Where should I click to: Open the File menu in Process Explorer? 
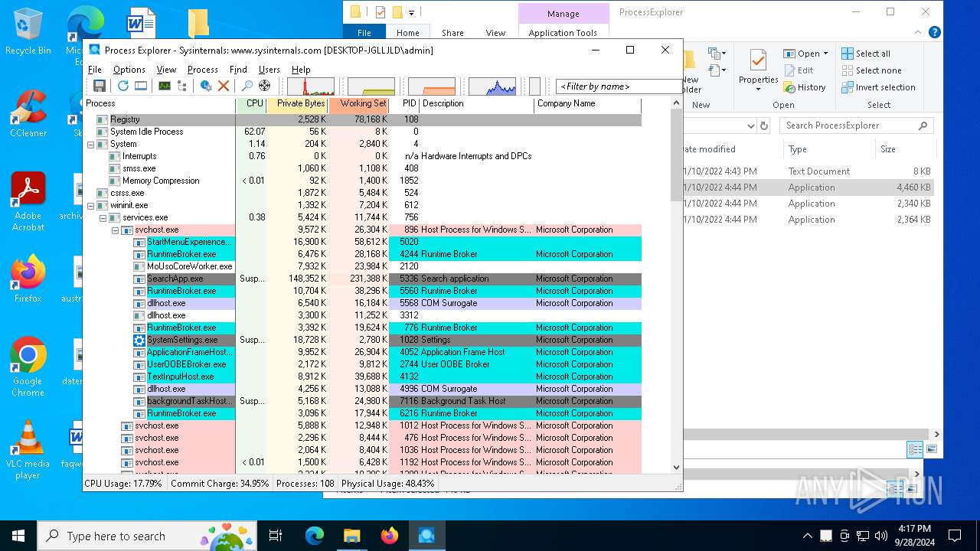point(95,69)
